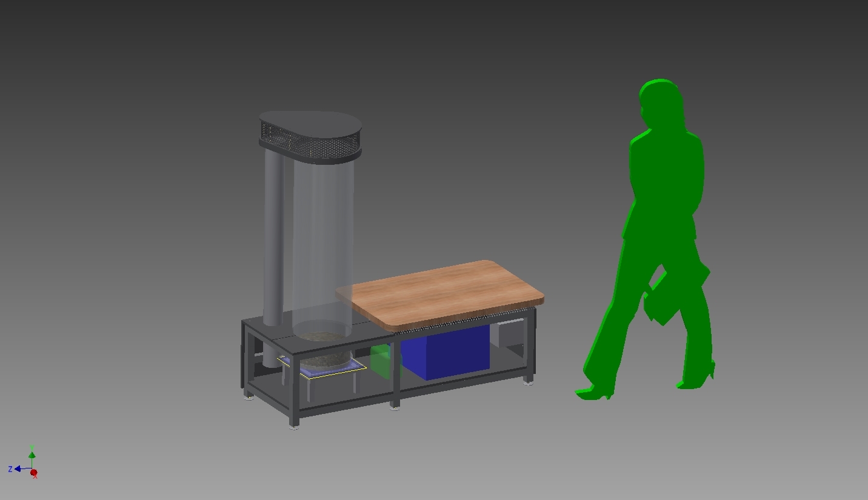Pick the transparent glass cylinder
868x500 pixels.
[x=322, y=242]
